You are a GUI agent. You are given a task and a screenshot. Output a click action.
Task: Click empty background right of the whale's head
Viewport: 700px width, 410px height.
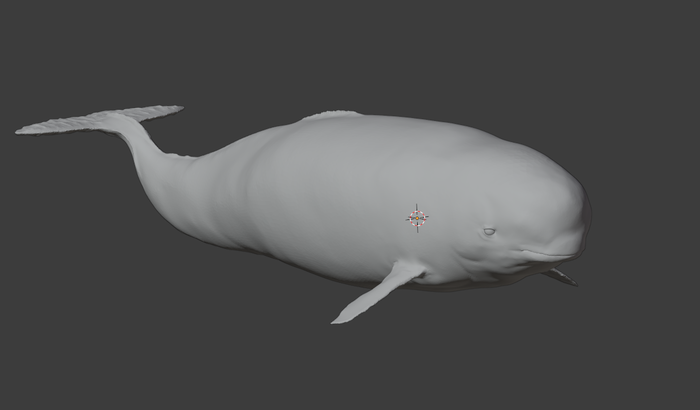650,220
